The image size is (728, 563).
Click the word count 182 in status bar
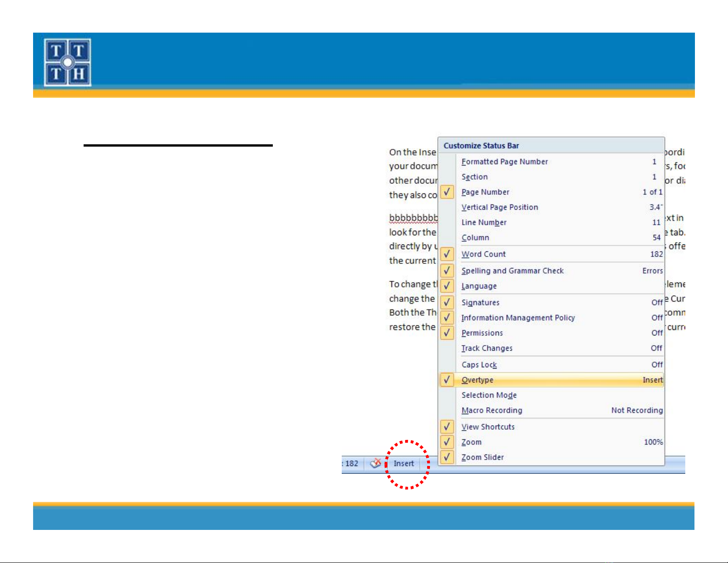[351, 464]
